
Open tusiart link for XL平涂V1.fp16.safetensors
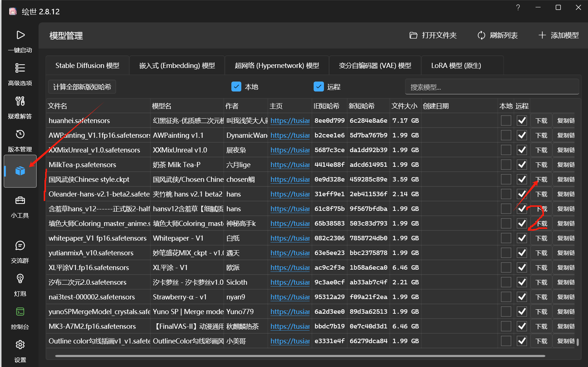[x=290, y=267]
